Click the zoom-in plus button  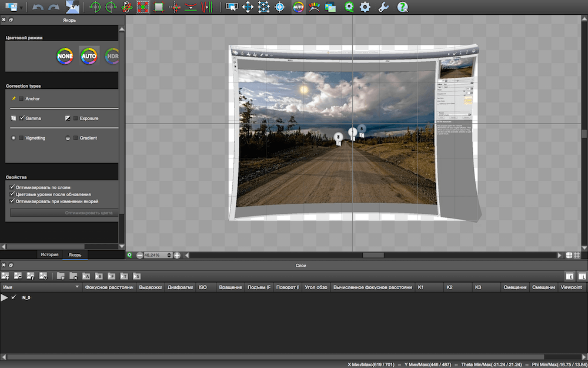coord(177,256)
